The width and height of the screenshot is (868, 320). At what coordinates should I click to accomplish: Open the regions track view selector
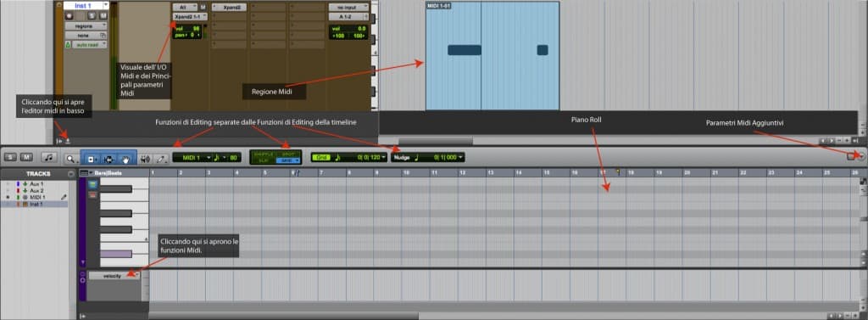[86, 25]
